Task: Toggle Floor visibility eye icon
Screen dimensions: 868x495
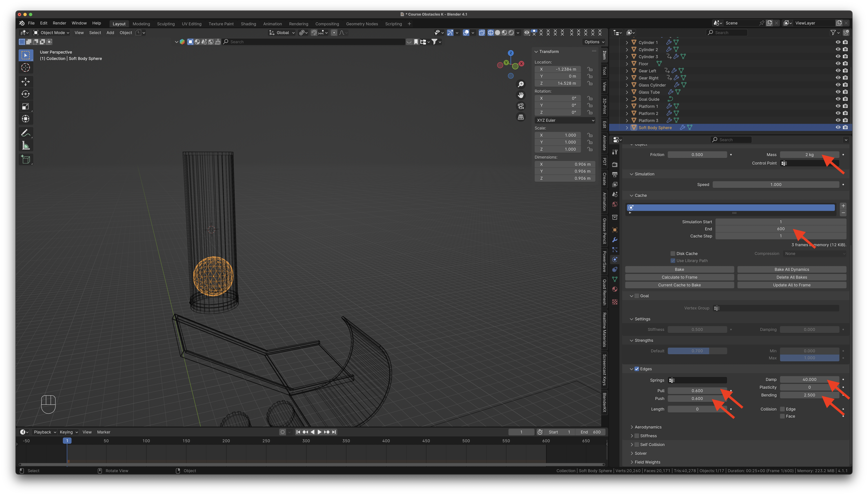Action: click(838, 64)
